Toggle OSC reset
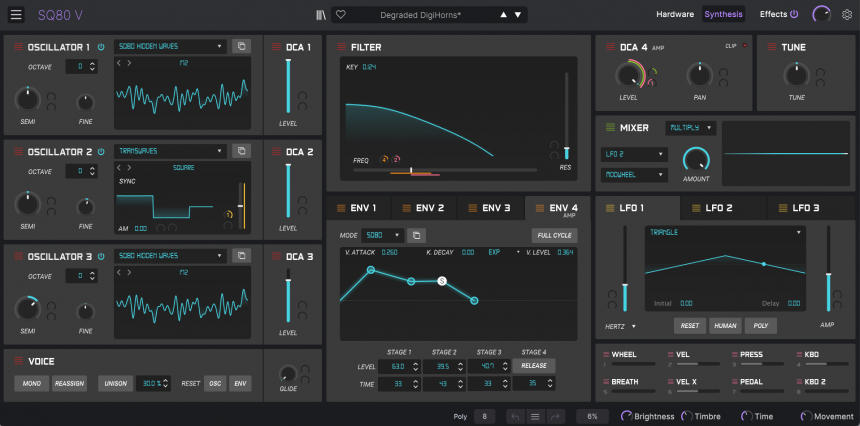The width and height of the screenshot is (860, 426). [x=215, y=383]
